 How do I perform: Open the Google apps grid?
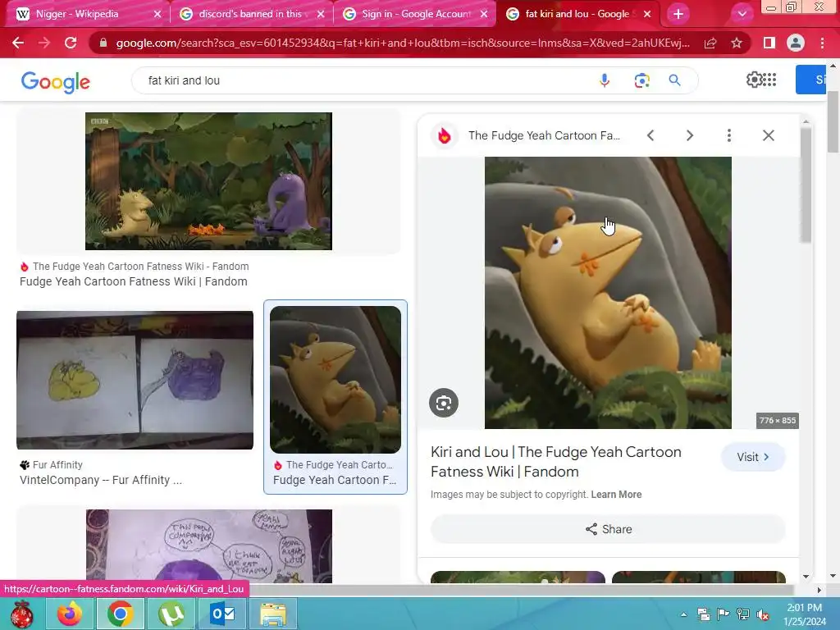click(769, 80)
